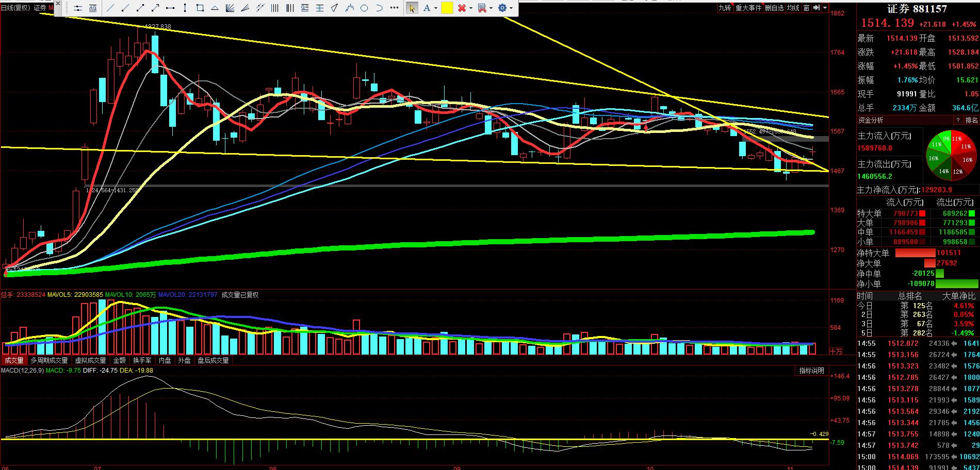Open the 排名 ranking link
The height and width of the screenshot is (470, 980).
point(971,120)
